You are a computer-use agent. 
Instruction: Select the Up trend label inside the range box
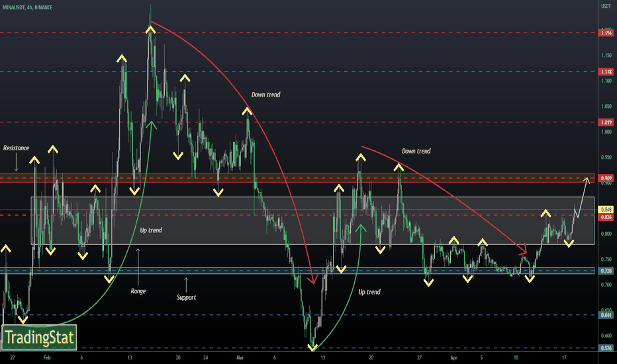(151, 230)
